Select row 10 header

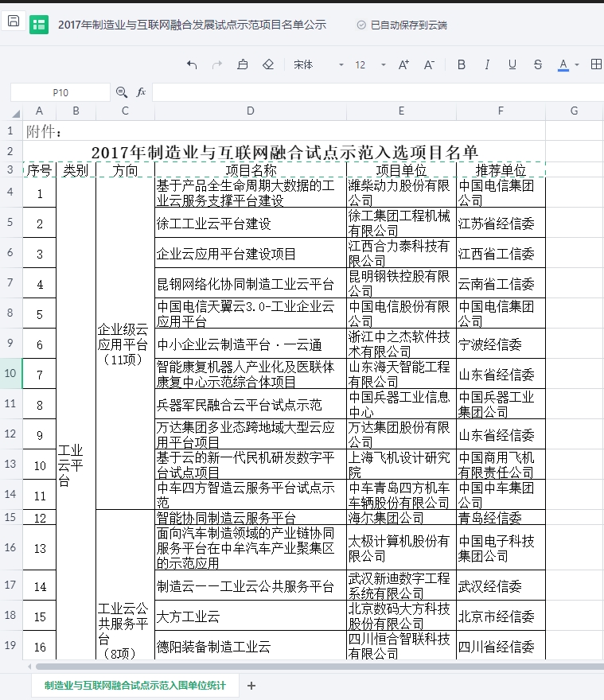(10, 373)
